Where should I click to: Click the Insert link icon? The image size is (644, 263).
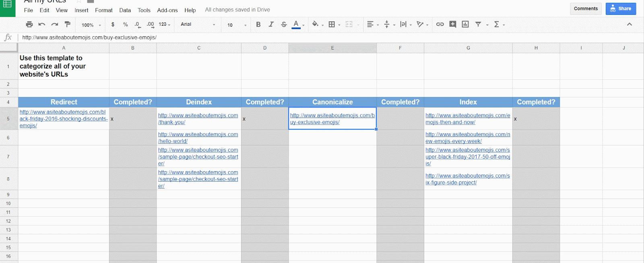tap(440, 25)
